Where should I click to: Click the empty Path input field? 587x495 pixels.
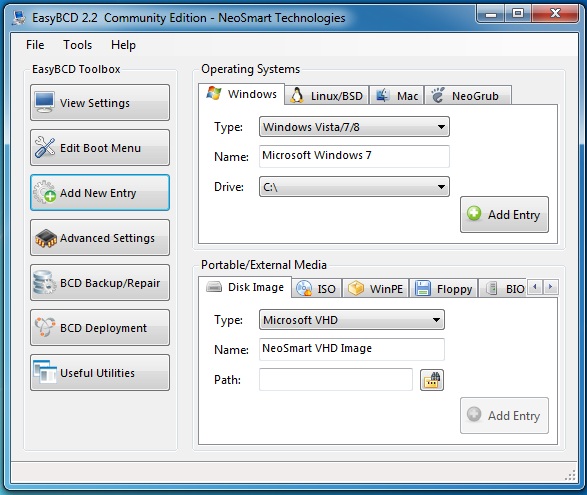coord(336,380)
